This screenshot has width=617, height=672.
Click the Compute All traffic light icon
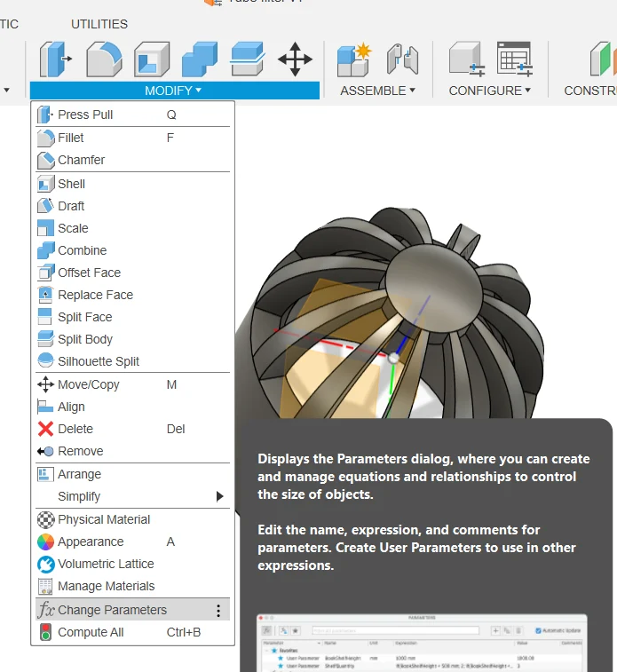(46, 633)
